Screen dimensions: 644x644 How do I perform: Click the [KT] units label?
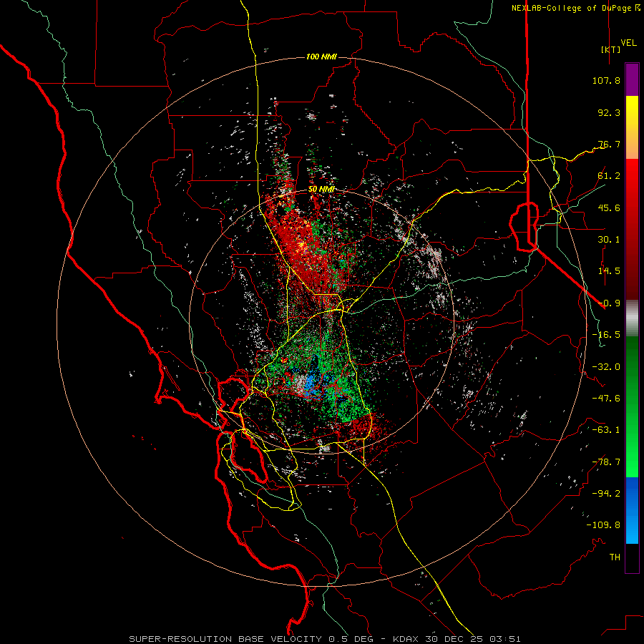point(610,49)
